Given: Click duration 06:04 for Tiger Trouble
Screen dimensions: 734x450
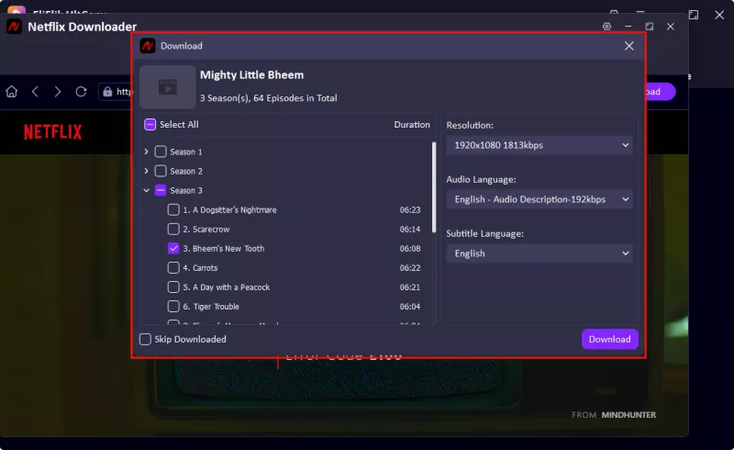Looking at the screenshot, I should (x=410, y=307).
